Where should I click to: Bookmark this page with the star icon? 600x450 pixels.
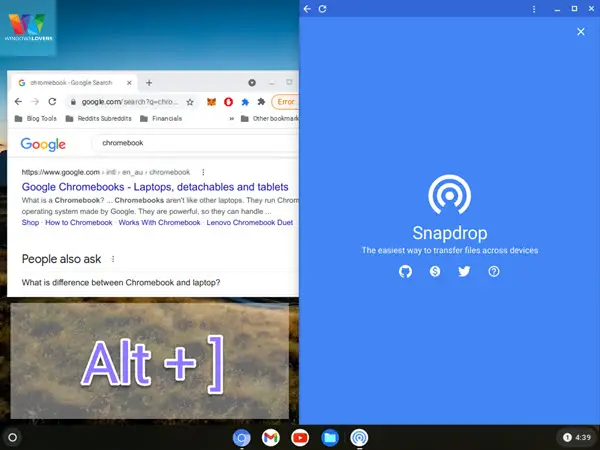(190, 102)
